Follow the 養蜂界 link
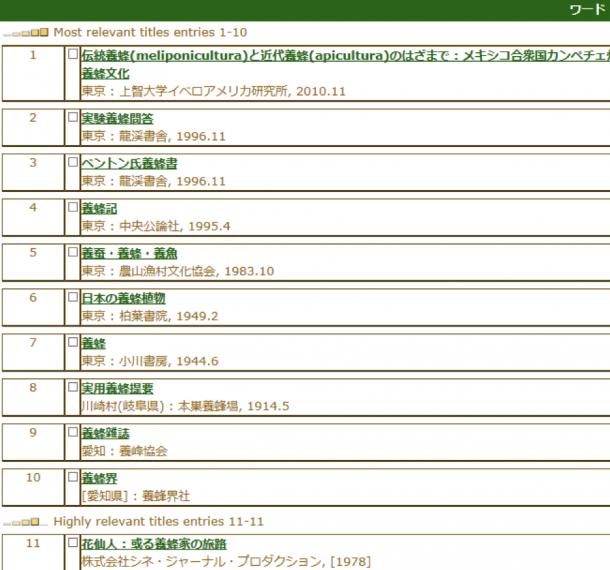 click(x=99, y=478)
